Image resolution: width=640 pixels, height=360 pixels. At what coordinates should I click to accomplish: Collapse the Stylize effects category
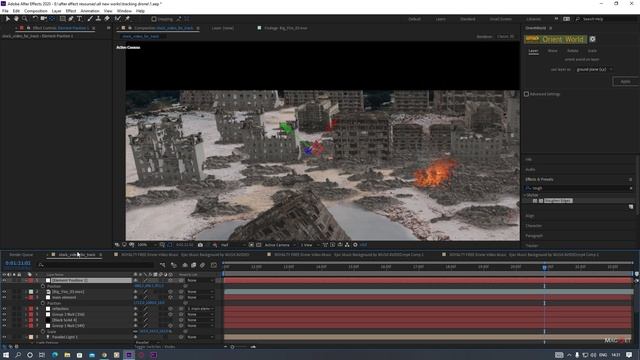(x=526, y=196)
